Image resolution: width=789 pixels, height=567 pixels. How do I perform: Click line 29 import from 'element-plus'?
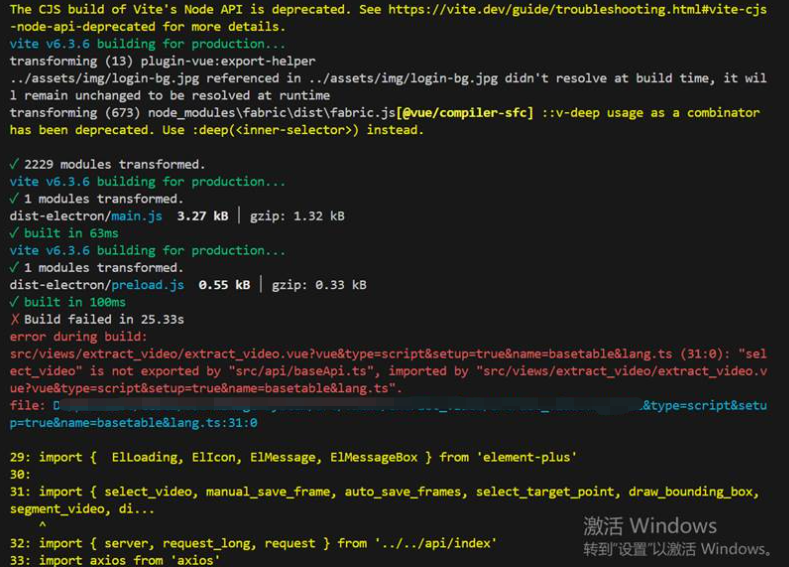293,457
